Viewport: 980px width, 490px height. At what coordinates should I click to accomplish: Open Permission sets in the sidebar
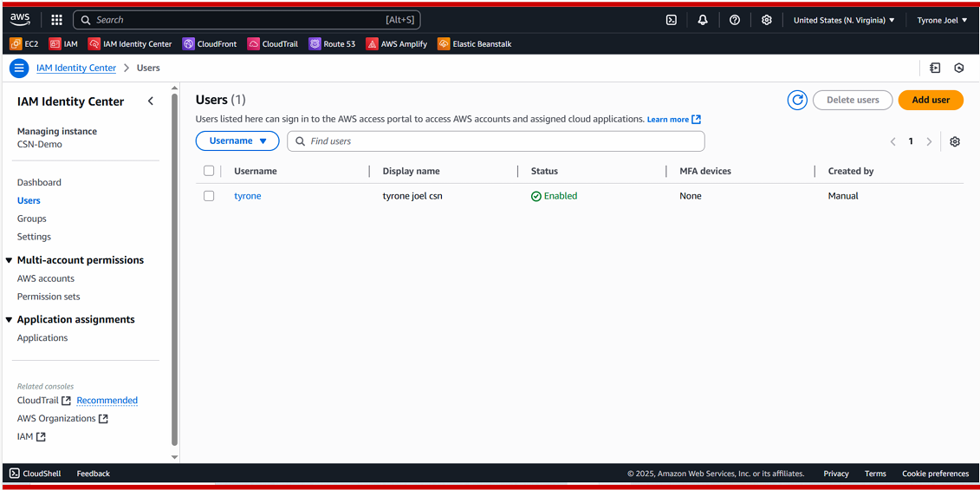click(x=49, y=297)
